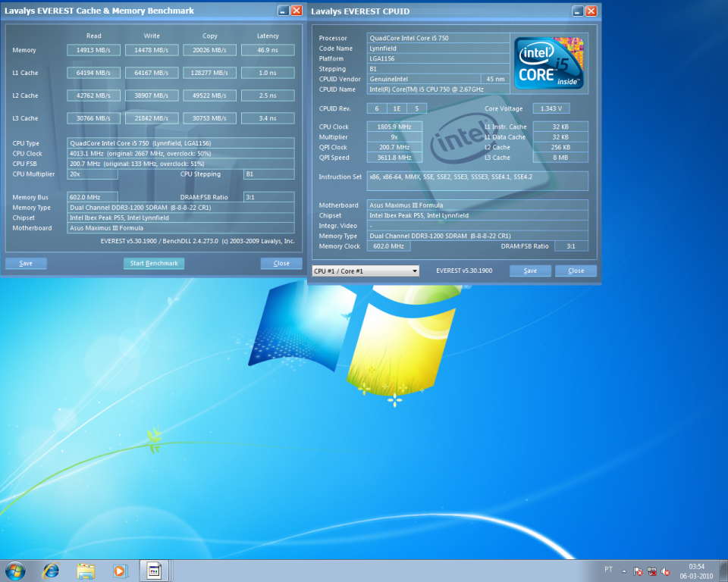Click the network status tray icon

(651, 571)
